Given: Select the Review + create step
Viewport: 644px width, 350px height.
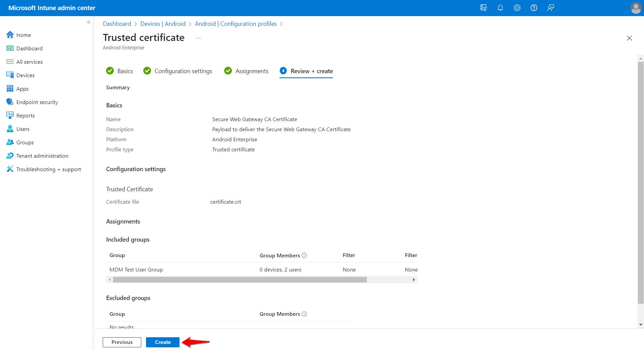Looking at the screenshot, I should coord(306,71).
